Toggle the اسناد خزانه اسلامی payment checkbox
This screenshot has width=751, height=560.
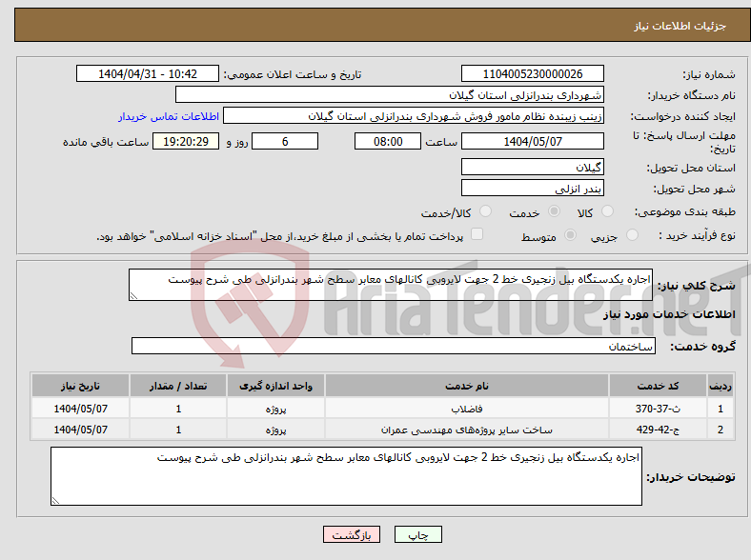[x=477, y=234]
